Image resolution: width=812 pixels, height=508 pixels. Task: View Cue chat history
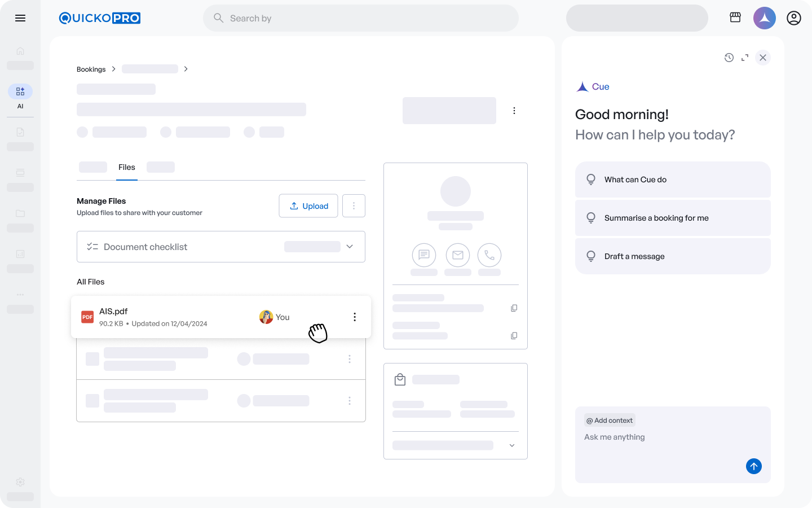coord(729,58)
